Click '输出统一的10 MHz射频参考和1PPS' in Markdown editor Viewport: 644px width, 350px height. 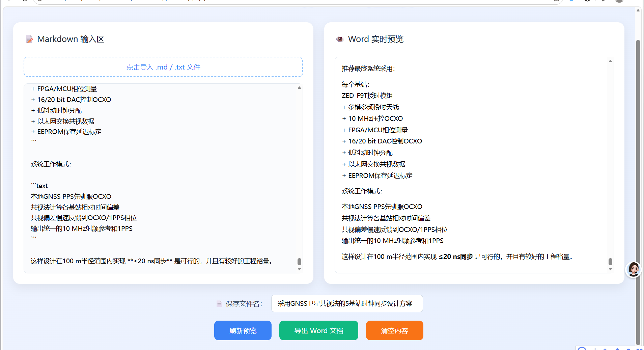(82, 228)
